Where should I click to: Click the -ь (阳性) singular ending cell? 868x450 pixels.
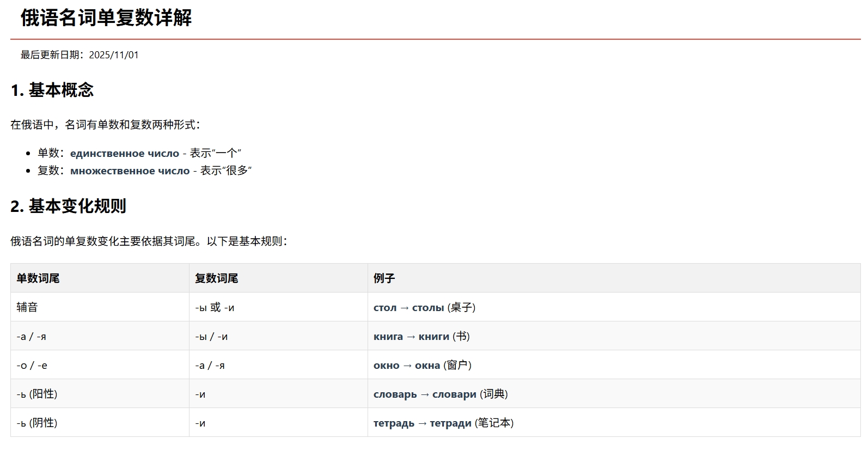point(37,394)
